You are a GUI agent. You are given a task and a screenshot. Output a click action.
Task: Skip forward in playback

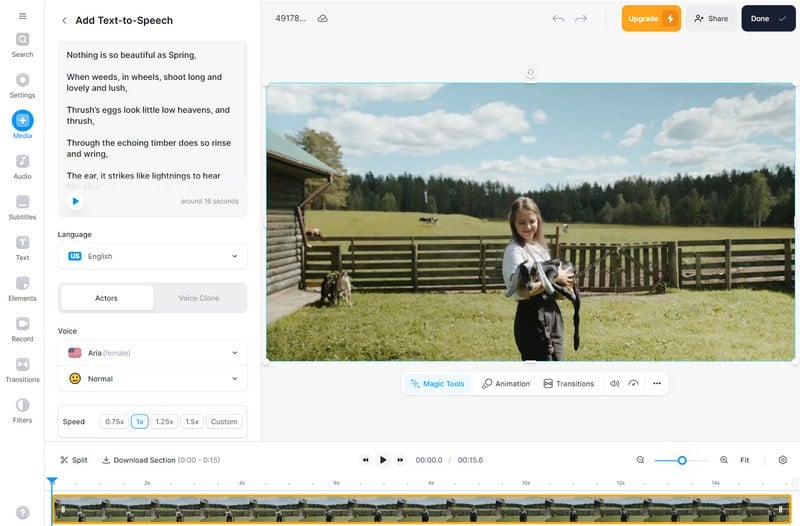point(401,460)
